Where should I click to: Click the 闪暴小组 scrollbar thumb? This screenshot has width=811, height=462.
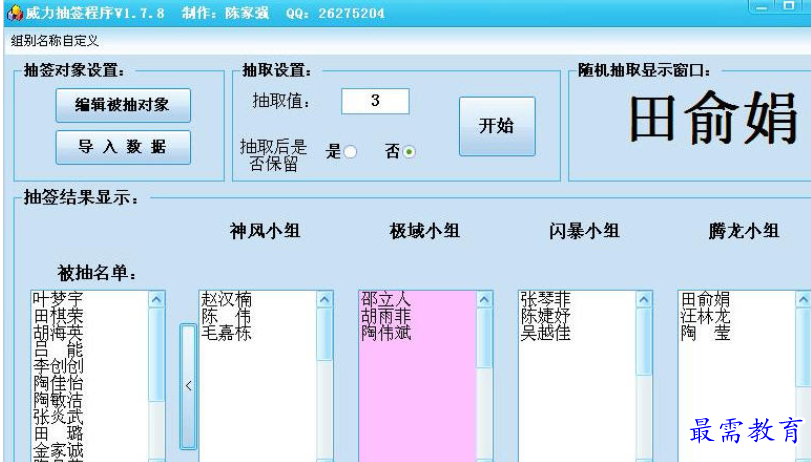coord(643,342)
